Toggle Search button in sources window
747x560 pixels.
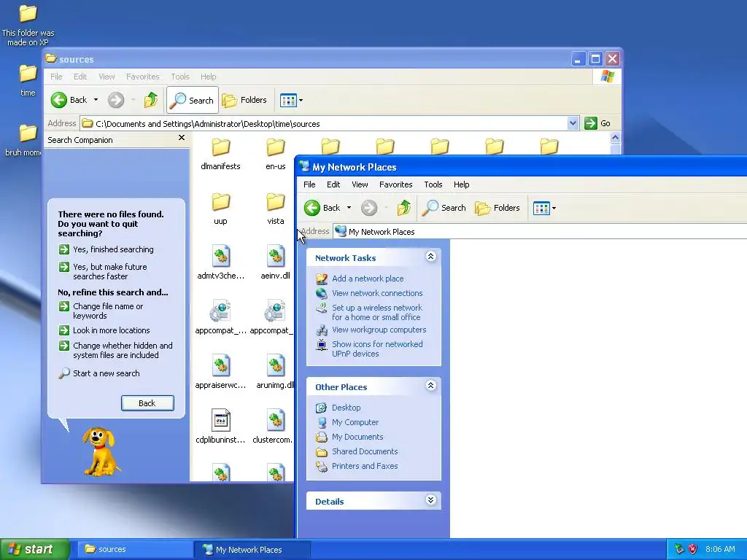tap(192, 100)
